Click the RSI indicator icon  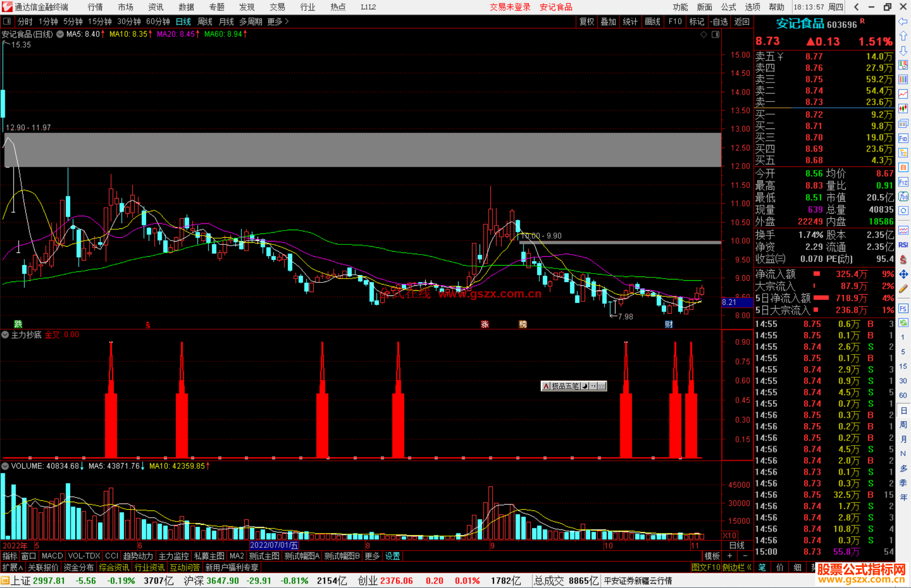pos(903,244)
